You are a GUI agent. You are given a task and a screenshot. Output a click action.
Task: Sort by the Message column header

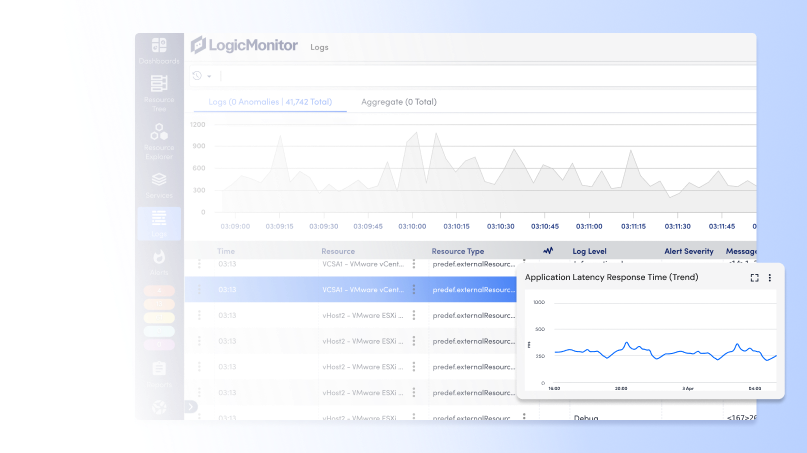pos(741,251)
